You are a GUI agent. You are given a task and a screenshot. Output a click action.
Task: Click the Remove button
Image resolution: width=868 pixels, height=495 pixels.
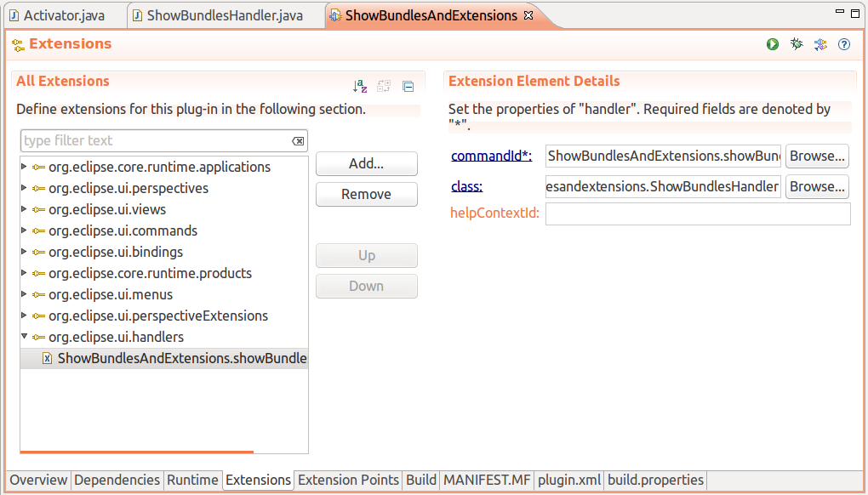tap(367, 194)
